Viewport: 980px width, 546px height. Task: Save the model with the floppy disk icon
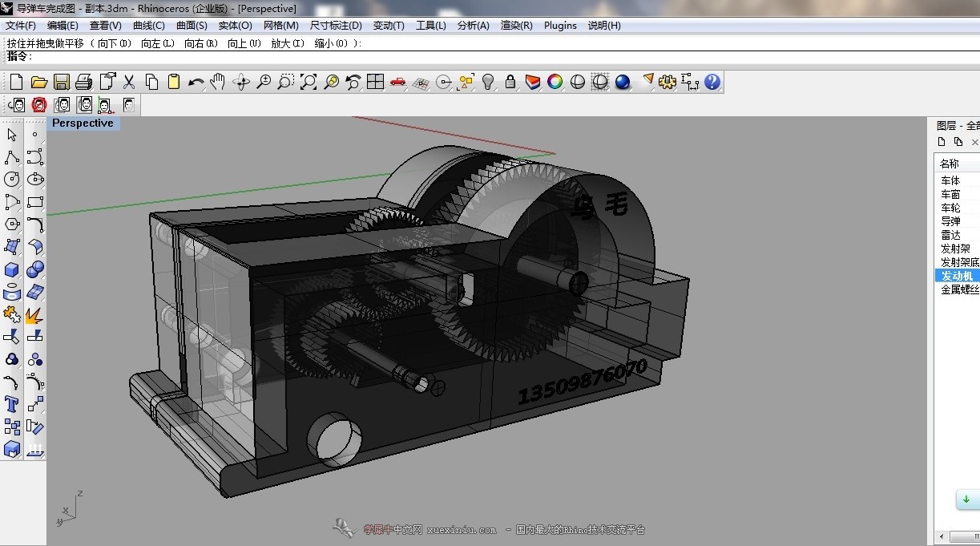(61, 82)
